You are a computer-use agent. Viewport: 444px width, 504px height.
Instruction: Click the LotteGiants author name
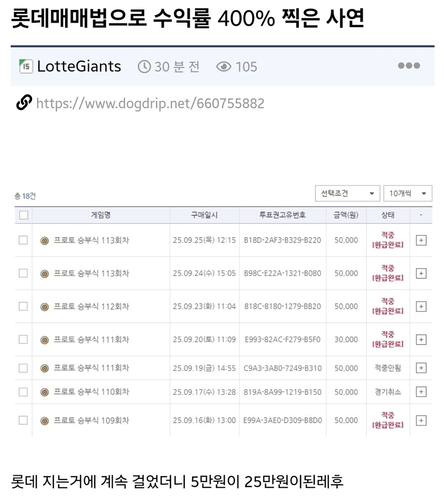(79, 67)
